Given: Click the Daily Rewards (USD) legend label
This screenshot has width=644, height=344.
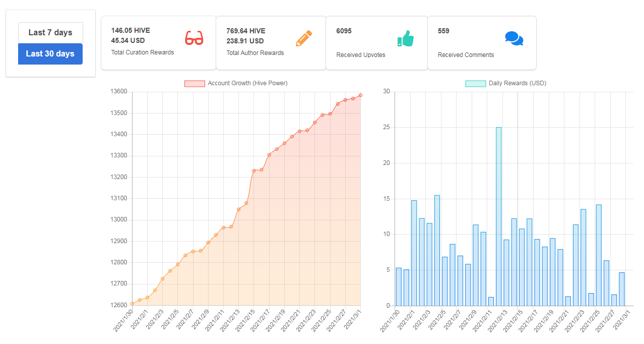Looking at the screenshot, I should (x=518, y=83).
